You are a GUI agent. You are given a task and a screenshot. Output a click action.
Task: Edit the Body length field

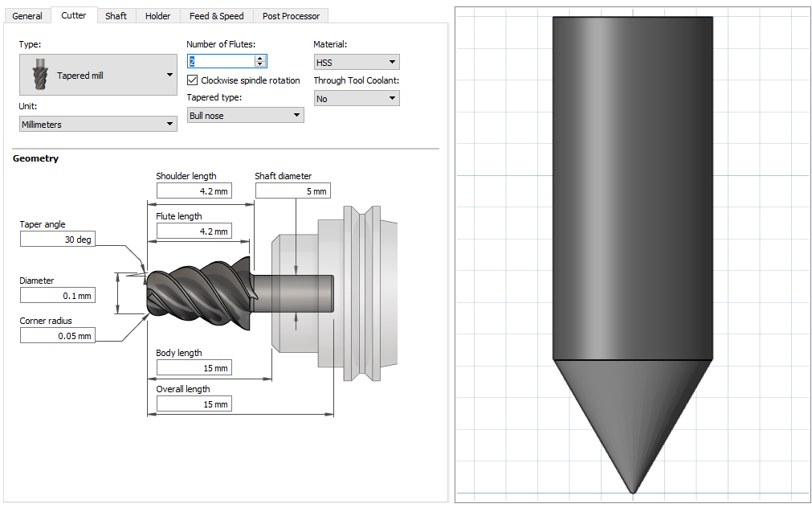coord(194,367)
